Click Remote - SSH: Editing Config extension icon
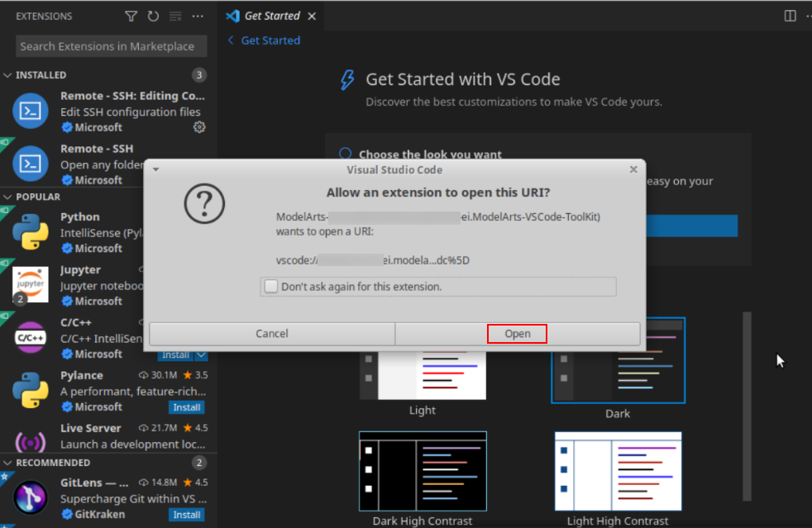 [x=31, y=111]
